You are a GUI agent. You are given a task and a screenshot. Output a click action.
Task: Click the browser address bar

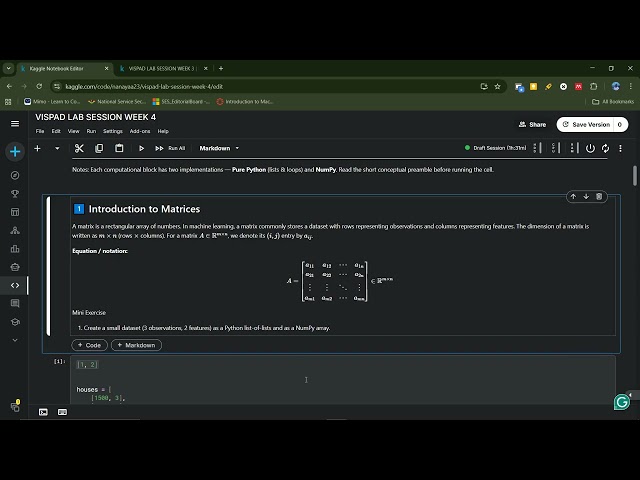269,87
